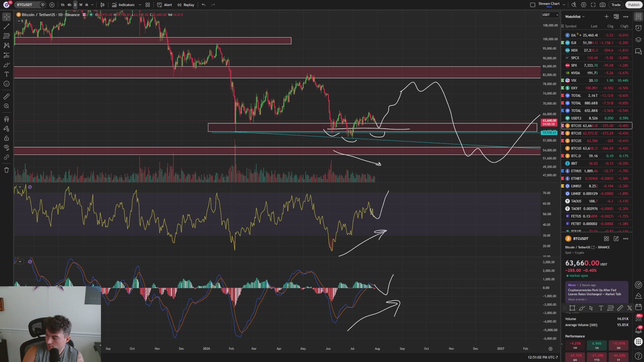
Task: Switch to the 1h timeframe
Action: 62,5
